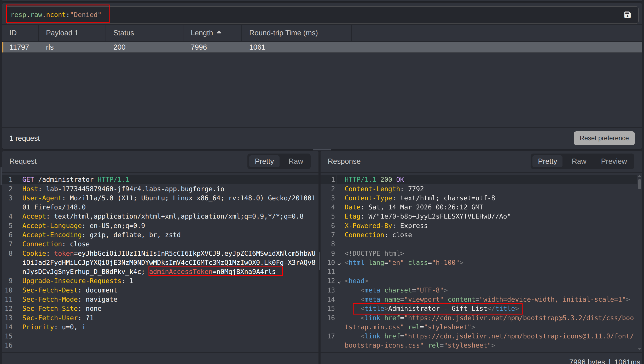Open the Response Preview tab
Screen dimensions: 644x364
coord(614,161)
